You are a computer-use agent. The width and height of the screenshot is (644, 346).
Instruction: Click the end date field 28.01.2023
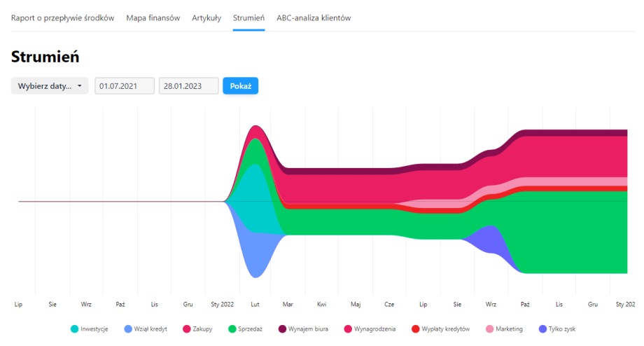(188, 86)
